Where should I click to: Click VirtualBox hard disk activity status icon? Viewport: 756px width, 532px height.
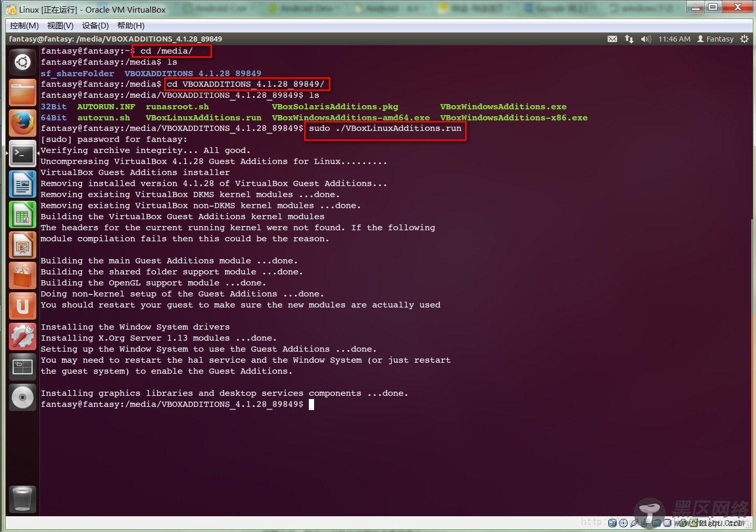tap(612, 523)
